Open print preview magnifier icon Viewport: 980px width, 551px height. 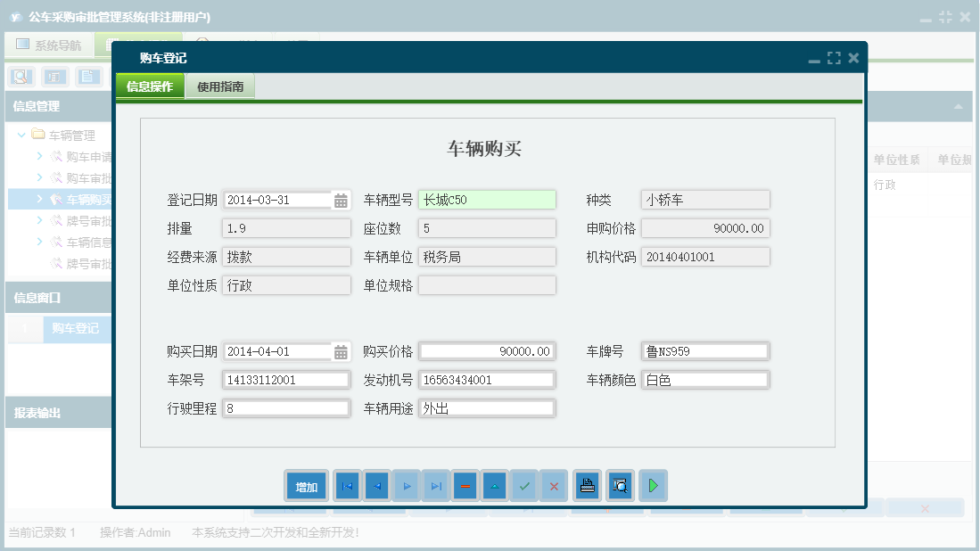621,487
